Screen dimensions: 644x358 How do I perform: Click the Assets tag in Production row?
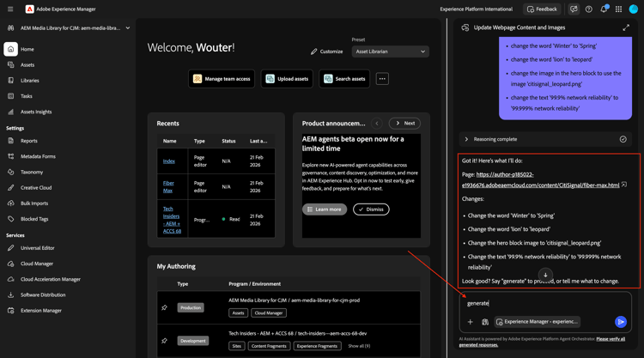point(238,312)
